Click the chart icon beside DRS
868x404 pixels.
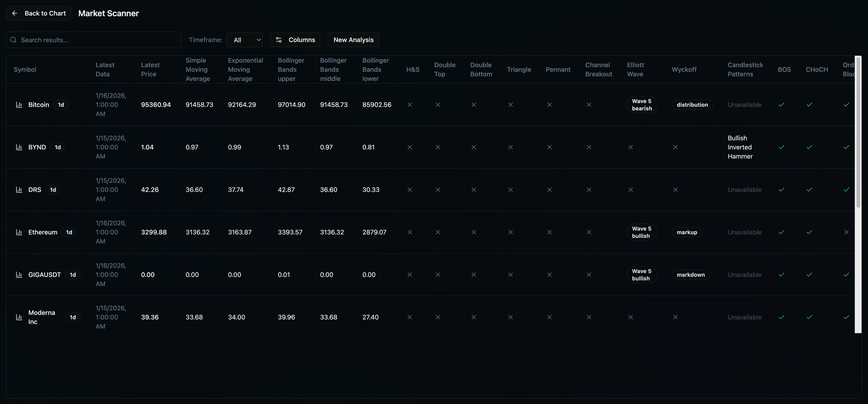(x=19, y=189)
